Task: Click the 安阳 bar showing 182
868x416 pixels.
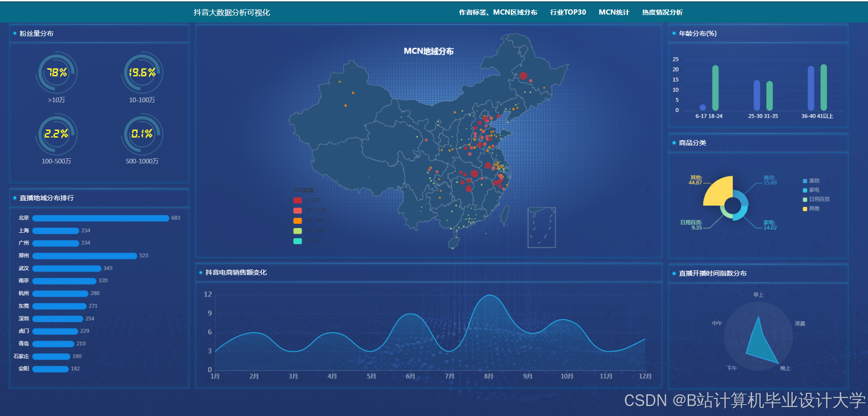Action: click(51, 369)
